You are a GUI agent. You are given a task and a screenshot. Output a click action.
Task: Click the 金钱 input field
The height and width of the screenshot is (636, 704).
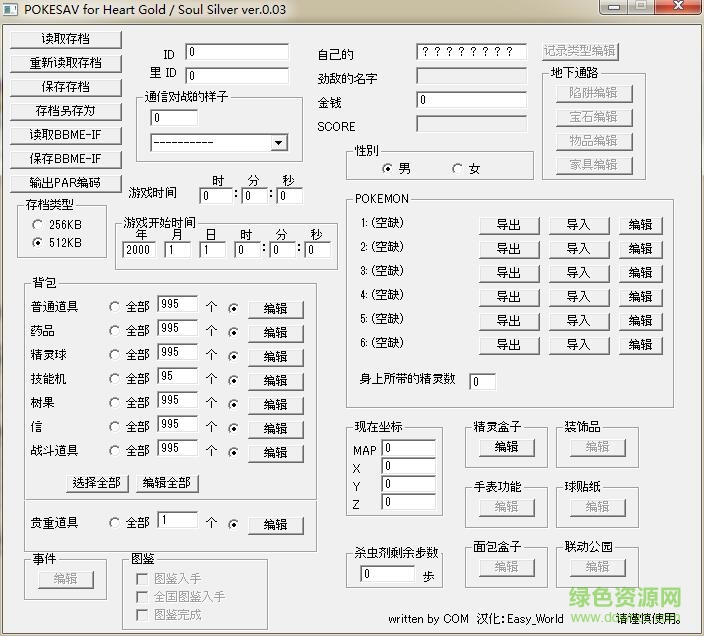471,100
